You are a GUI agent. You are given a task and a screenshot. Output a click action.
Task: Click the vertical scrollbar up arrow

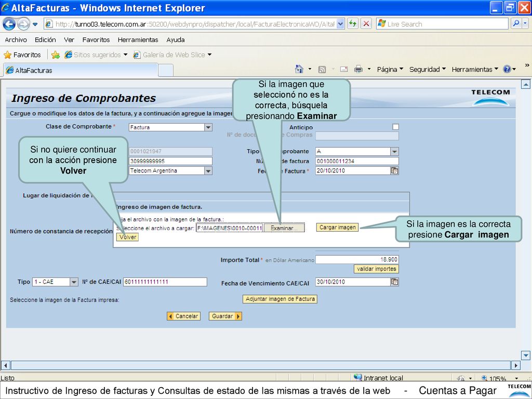point(526,85)
